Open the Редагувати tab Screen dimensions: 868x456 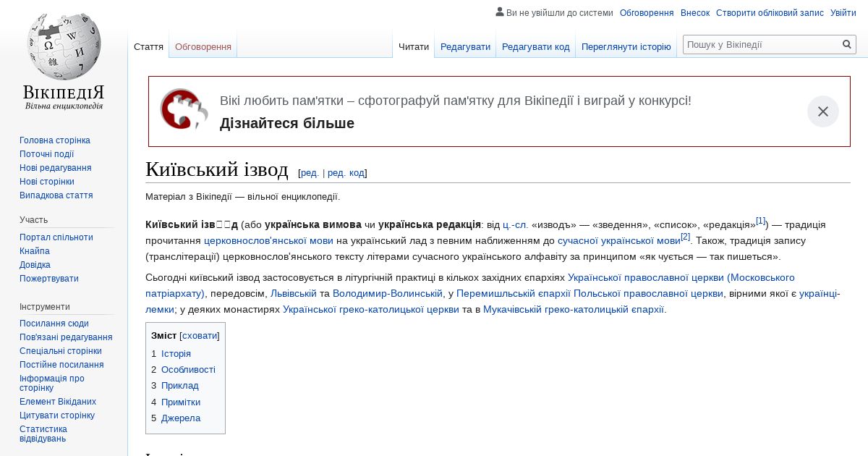click(465, 46)
